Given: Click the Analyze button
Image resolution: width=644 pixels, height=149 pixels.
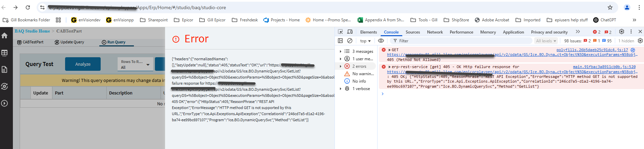Looking at the screenshot, I should pyautogui.click(x=83, y=64).
